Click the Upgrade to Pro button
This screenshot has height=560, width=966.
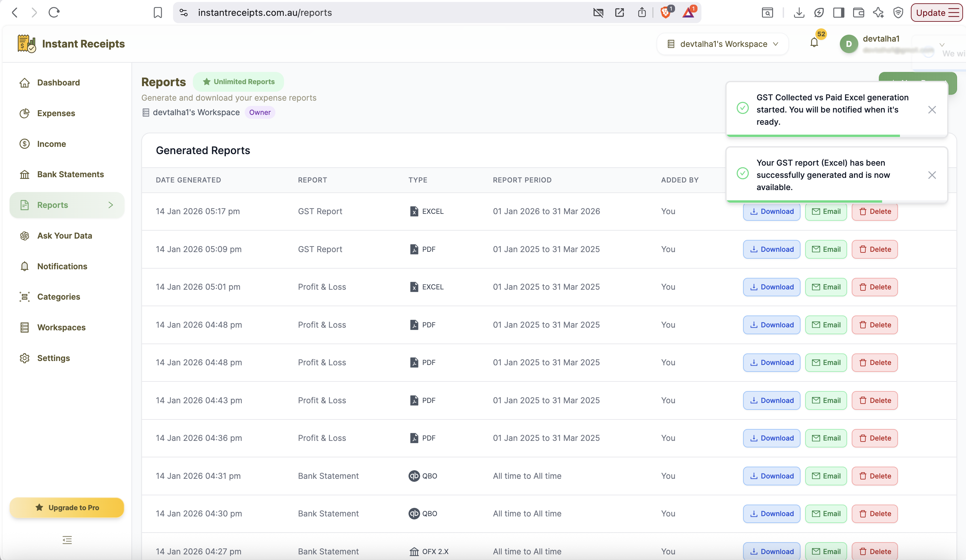67,508
